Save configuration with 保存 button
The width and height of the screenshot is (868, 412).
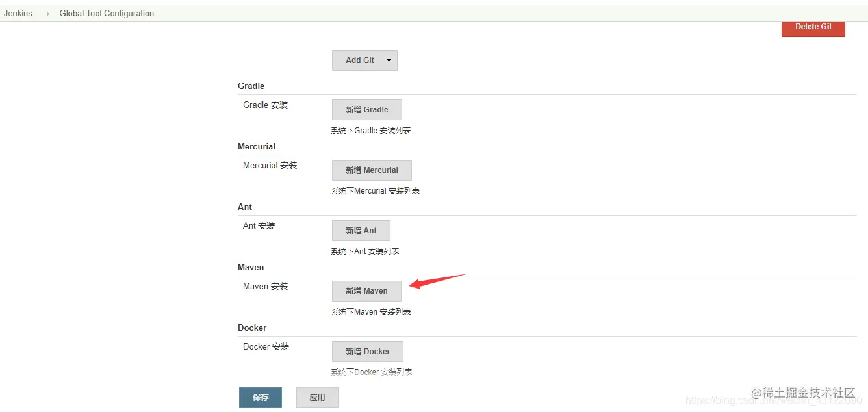pos(261,398)
